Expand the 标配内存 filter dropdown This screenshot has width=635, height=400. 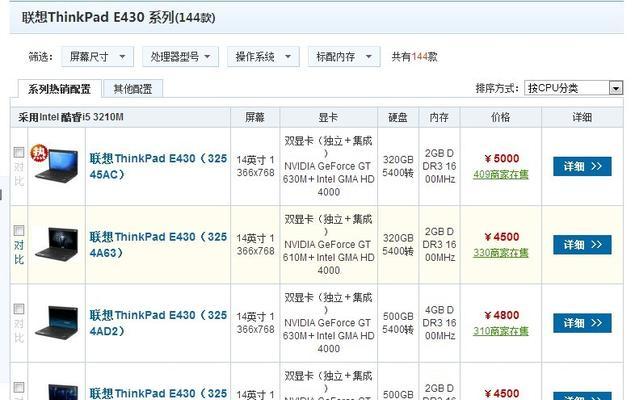[x=344, y=57]
